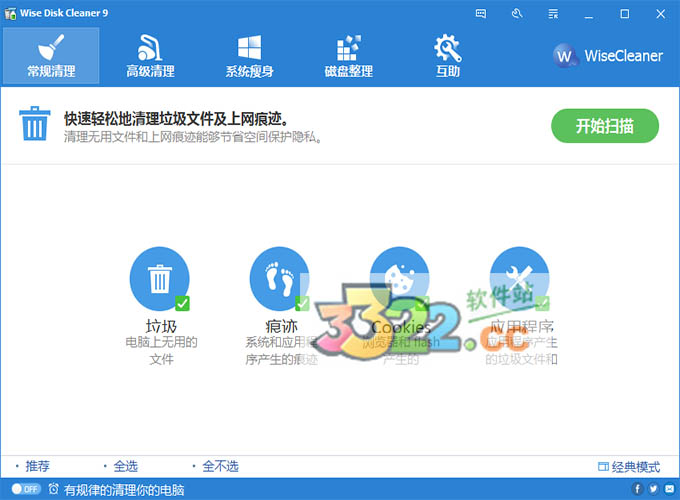
Task: Open the Facebook icon in status bar
Action: click(637, 489)
